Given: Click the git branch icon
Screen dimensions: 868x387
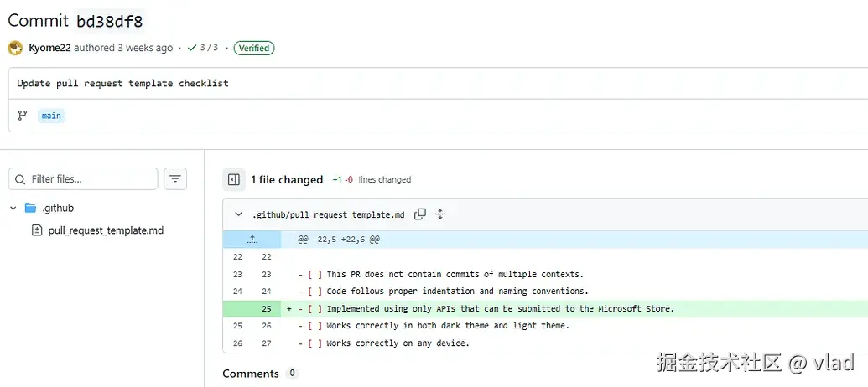Looking at the screenshot, I should [x=23, y=116].
